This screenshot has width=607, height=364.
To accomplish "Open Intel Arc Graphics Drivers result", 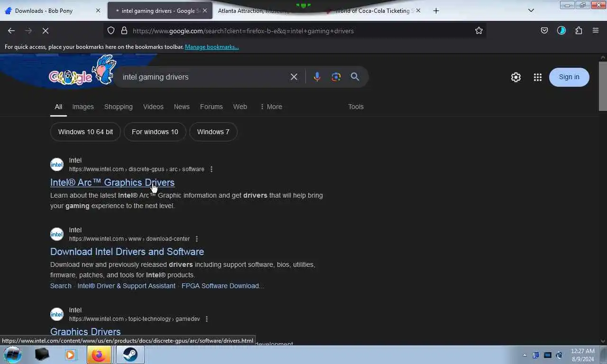I will tap(112, 182).
